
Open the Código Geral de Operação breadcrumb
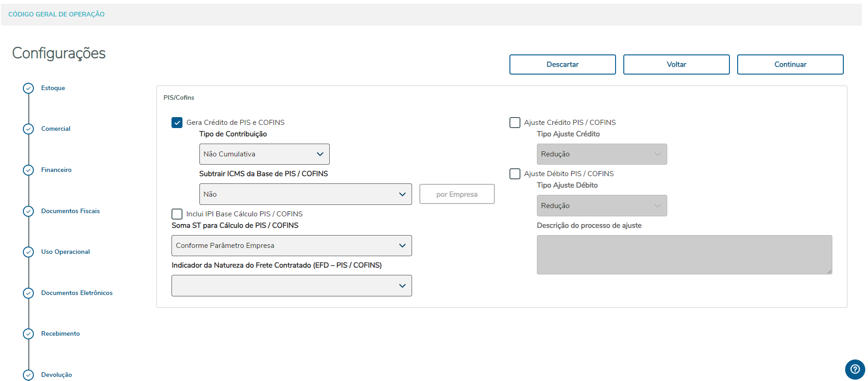click(x=56, y=14)
